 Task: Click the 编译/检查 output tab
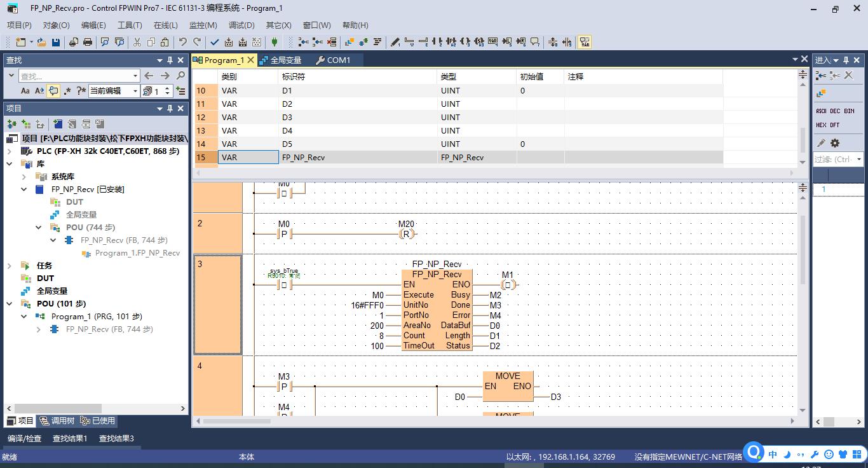[24, 438]
